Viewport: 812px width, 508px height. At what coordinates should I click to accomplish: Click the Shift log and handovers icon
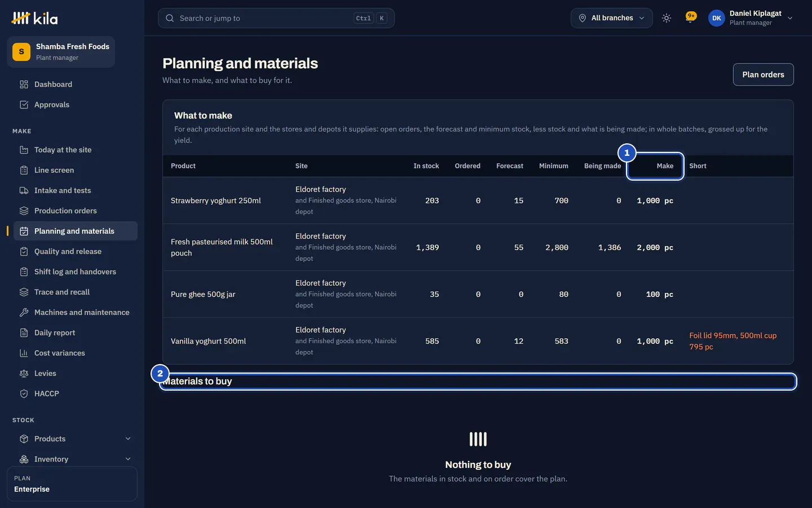(x=24, y=272)
